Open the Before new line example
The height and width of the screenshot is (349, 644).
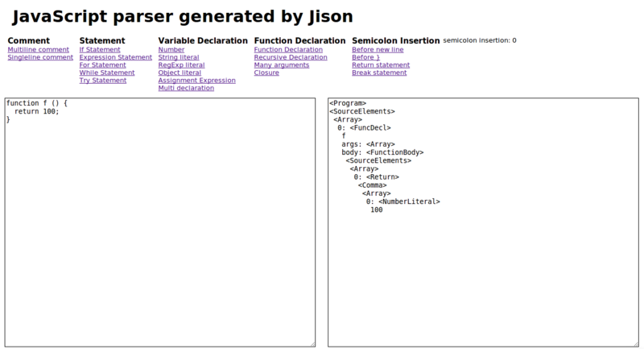[378, 50]
